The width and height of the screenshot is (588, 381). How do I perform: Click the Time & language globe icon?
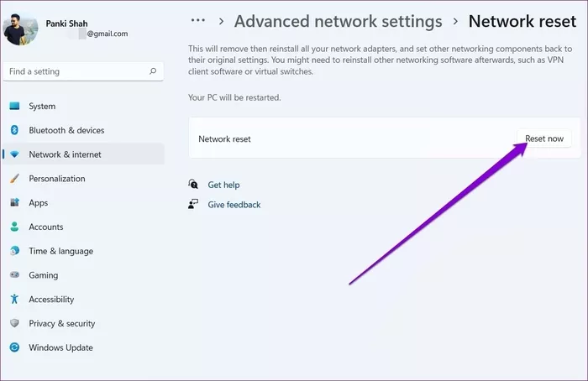click(14, 251)
